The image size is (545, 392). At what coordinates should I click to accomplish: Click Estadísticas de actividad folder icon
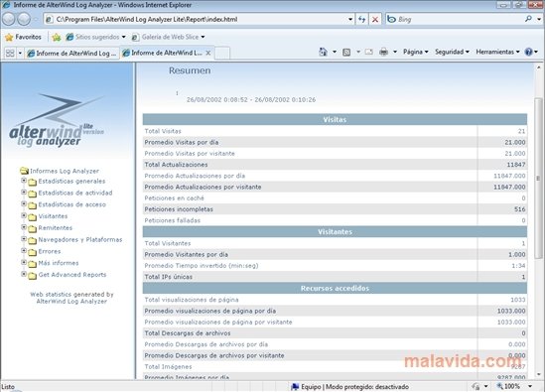click(33, 194)
